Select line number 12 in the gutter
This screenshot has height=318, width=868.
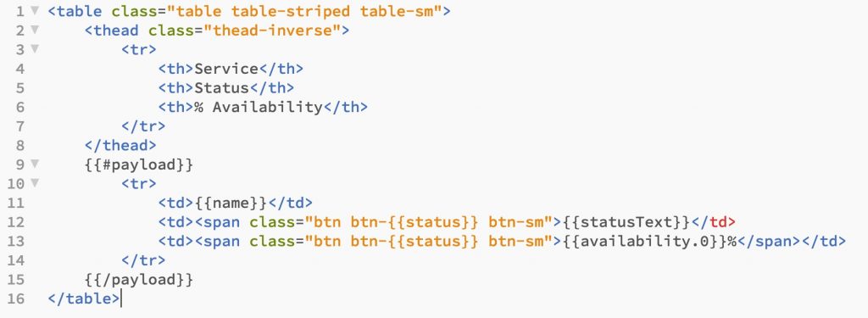coord(16,221)
